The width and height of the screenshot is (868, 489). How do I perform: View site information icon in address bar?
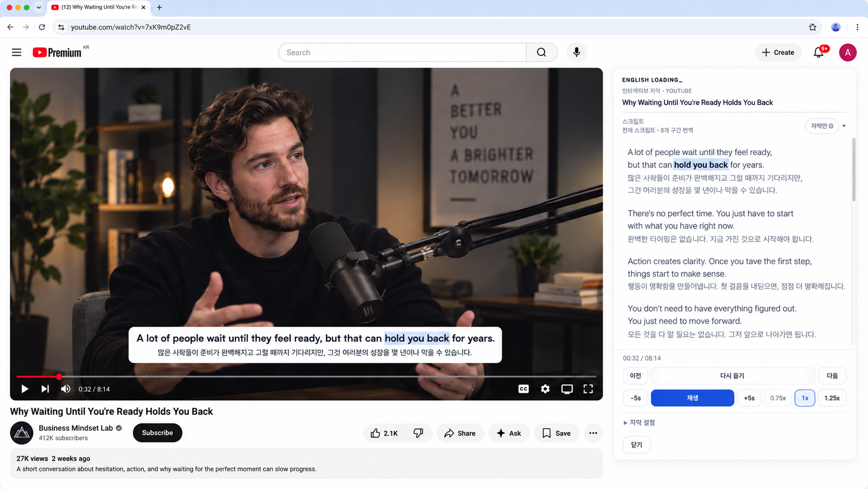coord(61,27)
